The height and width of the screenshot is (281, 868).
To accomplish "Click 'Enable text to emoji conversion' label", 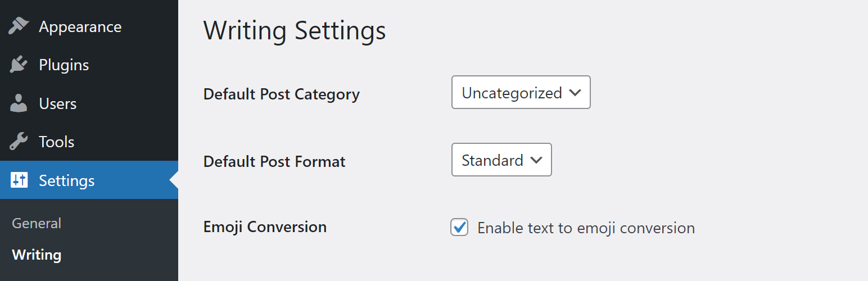I will [x=586, y=228].
